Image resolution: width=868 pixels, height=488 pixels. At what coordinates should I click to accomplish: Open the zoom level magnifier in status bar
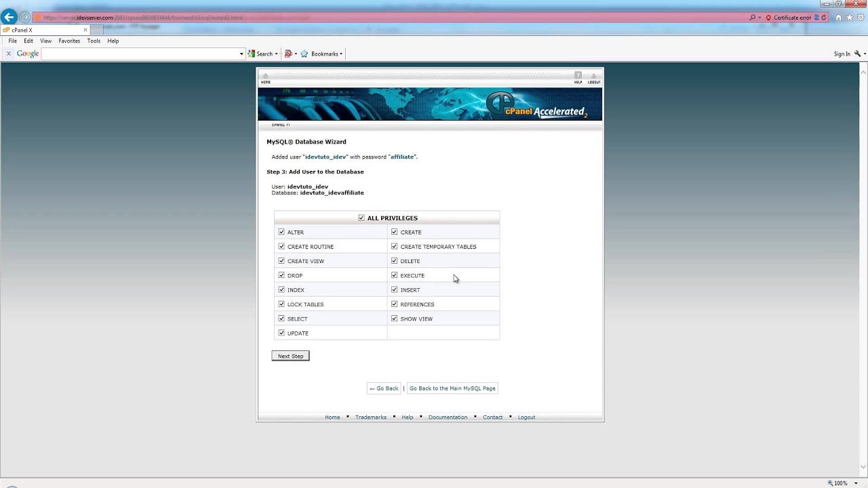pyautogui.click(x=831, y=483)
